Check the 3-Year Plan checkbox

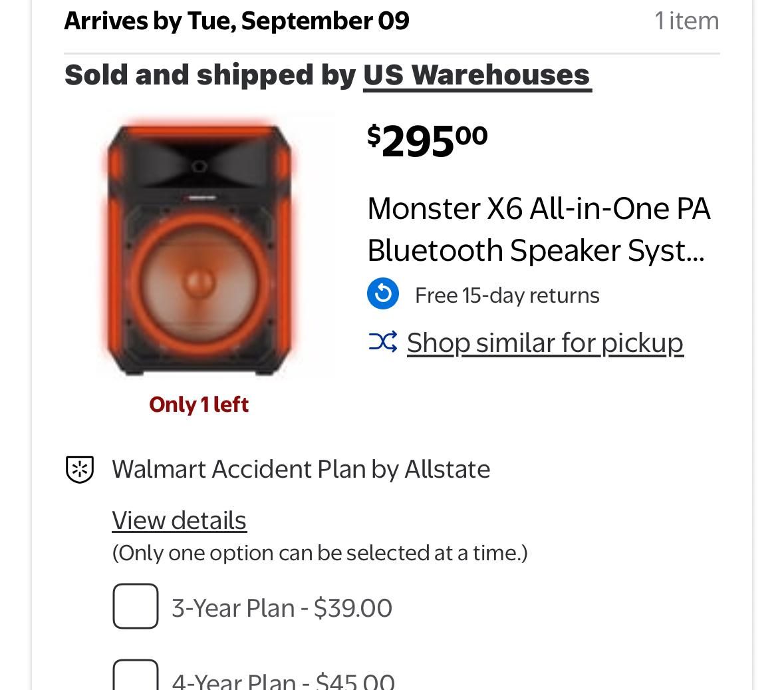136,606
